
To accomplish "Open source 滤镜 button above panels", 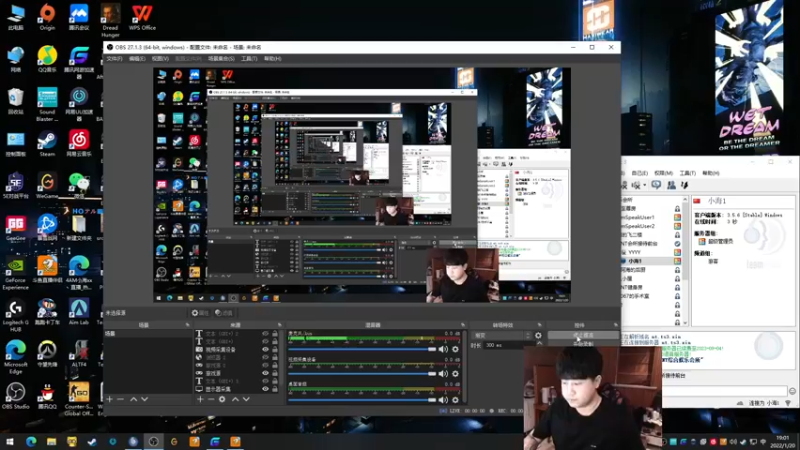I will pos(223,313).
